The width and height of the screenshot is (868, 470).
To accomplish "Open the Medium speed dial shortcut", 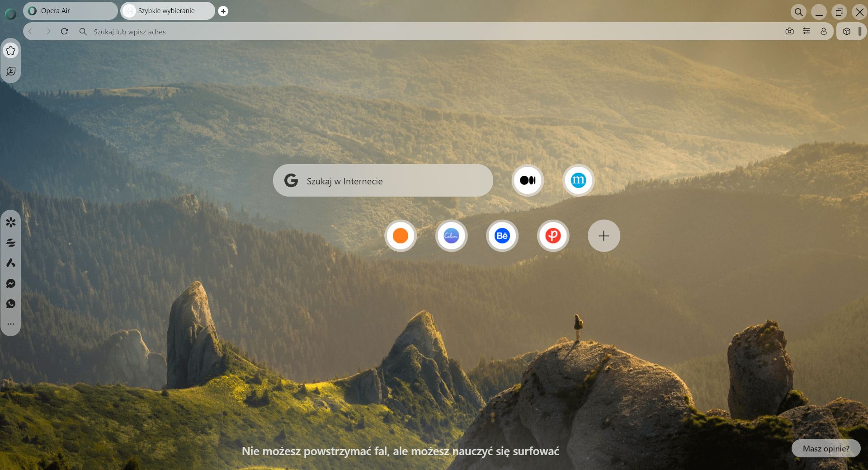I will tap(527, 180).
